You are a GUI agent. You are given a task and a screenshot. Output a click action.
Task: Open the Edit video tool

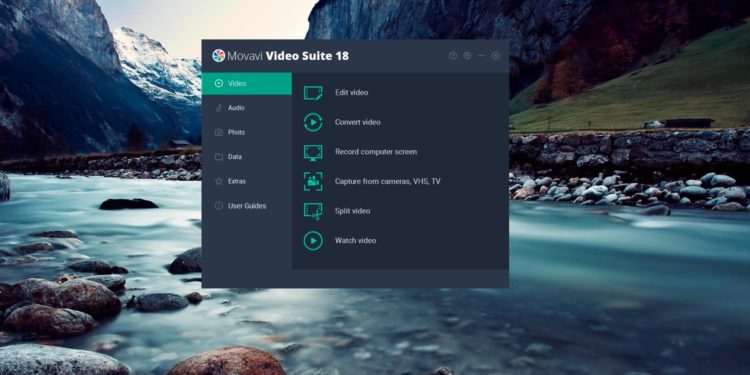[336, 92]
